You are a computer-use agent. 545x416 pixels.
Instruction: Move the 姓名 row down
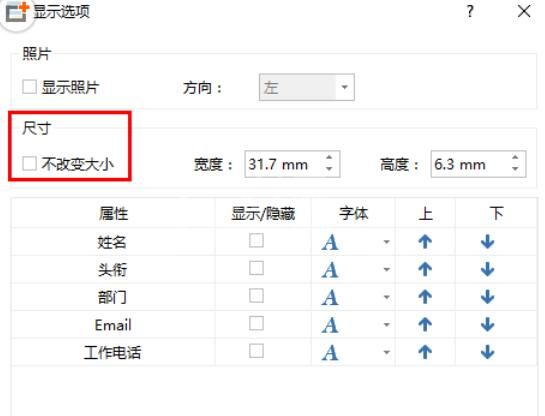488,242
